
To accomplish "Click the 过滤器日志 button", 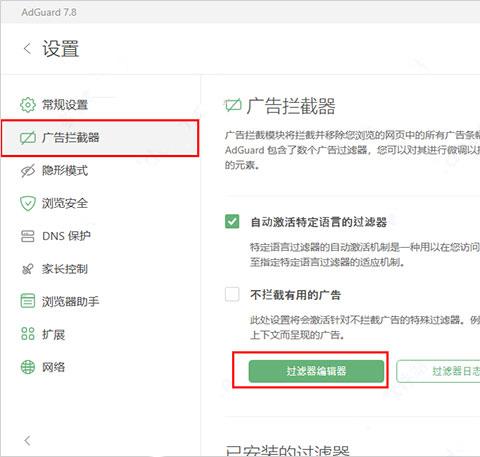I will point(438,371).
